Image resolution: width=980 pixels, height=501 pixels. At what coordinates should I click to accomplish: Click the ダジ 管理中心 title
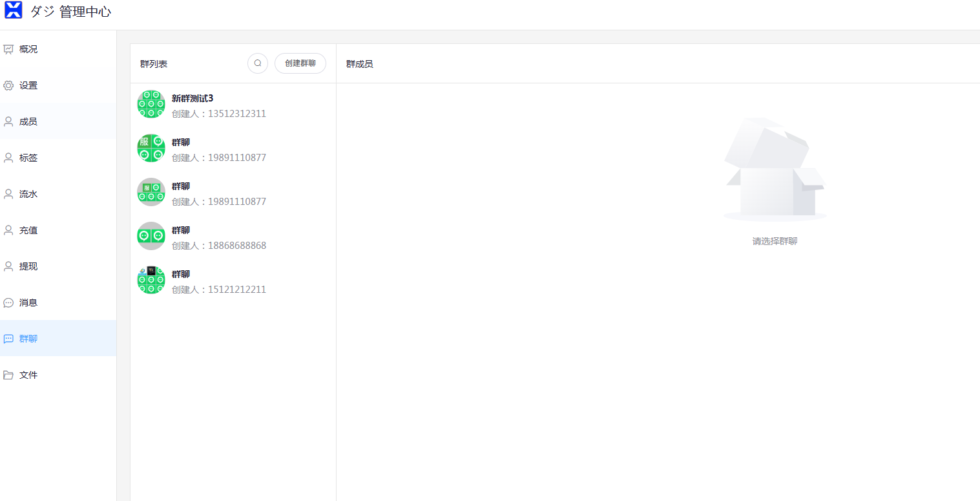[70, 12]
